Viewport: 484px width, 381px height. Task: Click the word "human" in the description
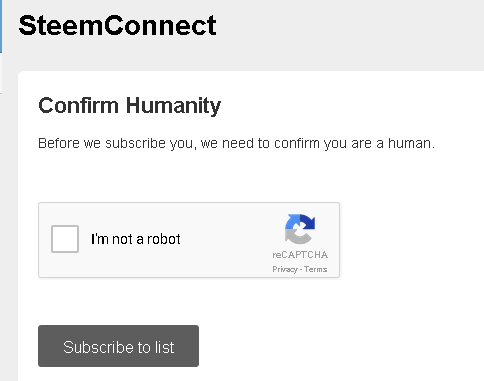409,143
